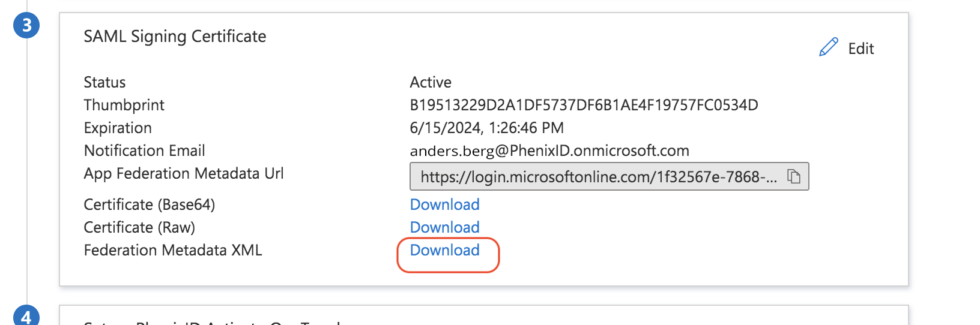The image size is (980, 325).
Task: Click the SAML Signing Certificate heading
Action: click(175, 37)
